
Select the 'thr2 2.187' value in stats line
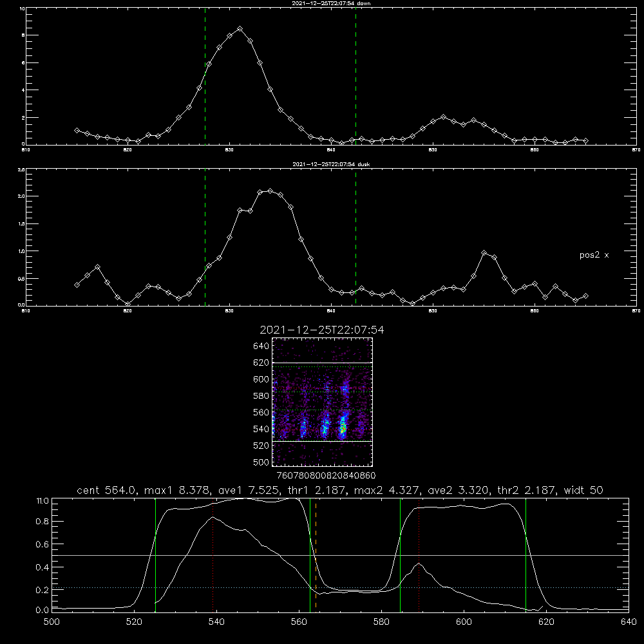pos(527,490)
